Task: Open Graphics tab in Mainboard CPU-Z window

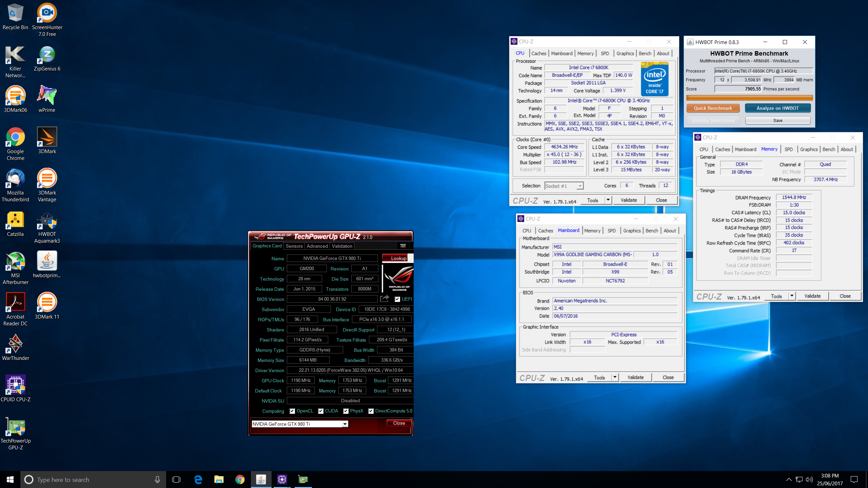Action: pyautogui.click(x=632, y=231)
